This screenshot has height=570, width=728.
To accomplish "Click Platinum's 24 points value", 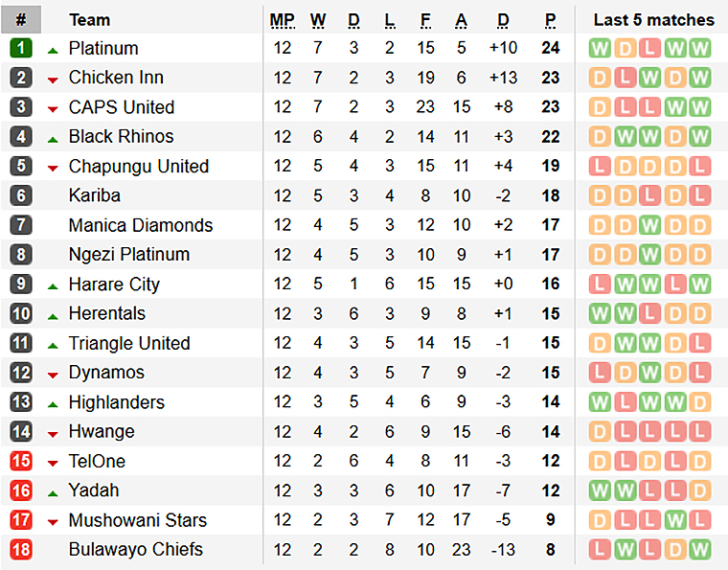I will tap(551, 48).
